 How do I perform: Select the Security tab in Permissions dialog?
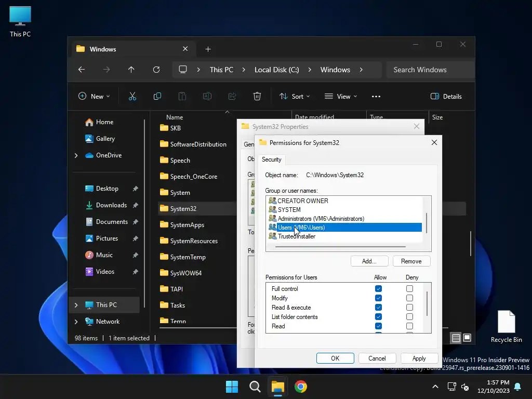click(x=271, y=159)
